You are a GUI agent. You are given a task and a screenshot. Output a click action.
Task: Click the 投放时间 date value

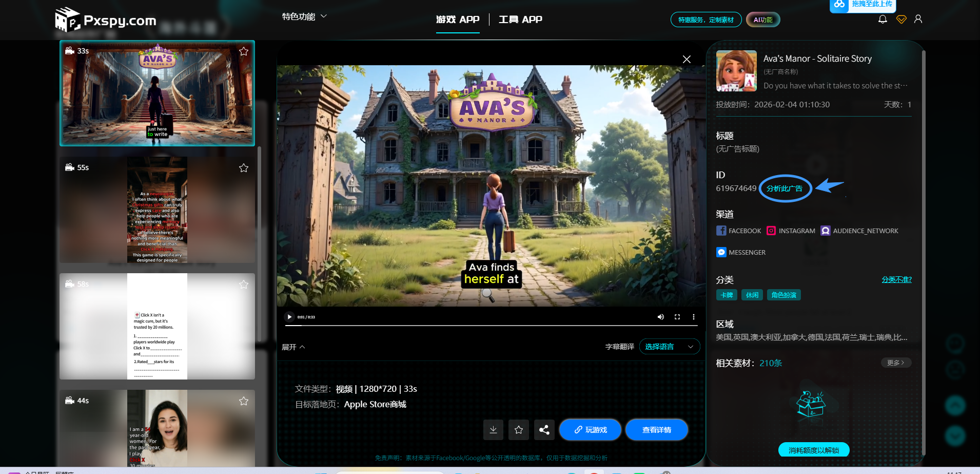tap(792, 104)
